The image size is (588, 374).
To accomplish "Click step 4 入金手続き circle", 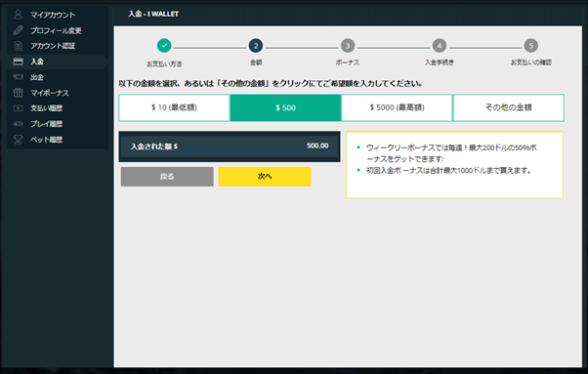I will 440,46.
